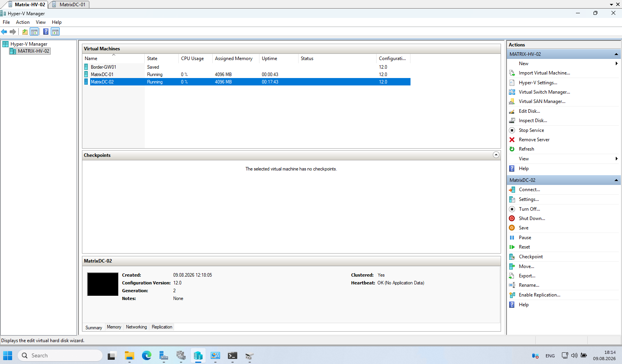Open the Windows Start menu
Image resolution: width=622 pixels, height=364 pixels.
[7, 355]
